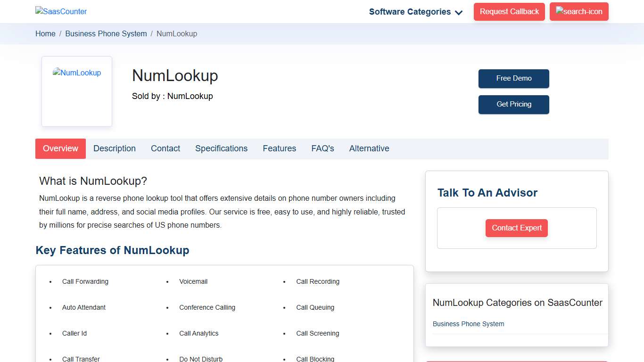Open Business Phone System from the breadcrumb
644x362 pixels.
click(x=106, y=33)
